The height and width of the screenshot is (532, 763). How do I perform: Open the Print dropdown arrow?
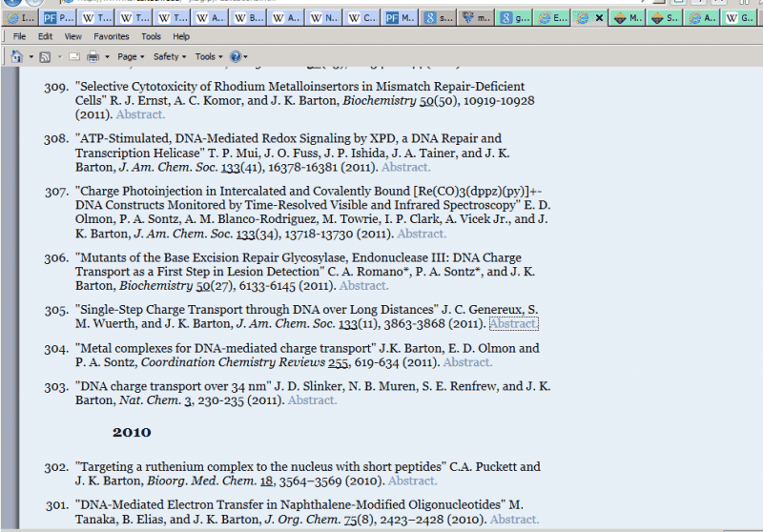coord(107,57)
